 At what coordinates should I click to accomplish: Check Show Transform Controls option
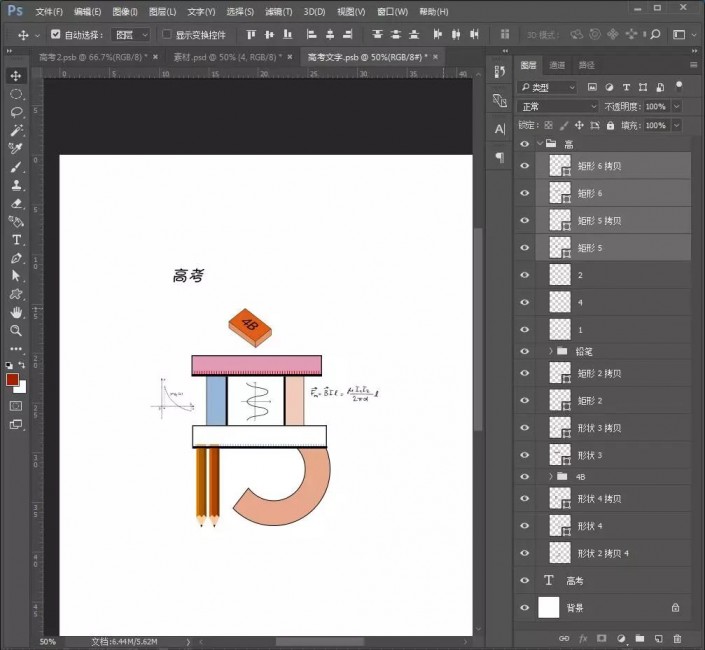166,34
